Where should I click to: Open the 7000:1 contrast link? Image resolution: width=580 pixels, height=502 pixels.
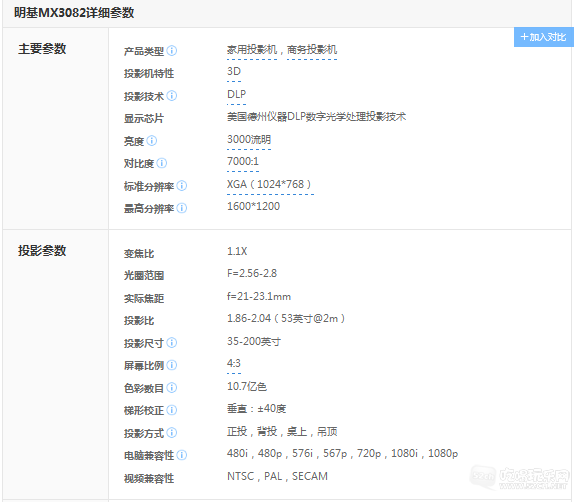pyautogui.click(x=243, y=162)
